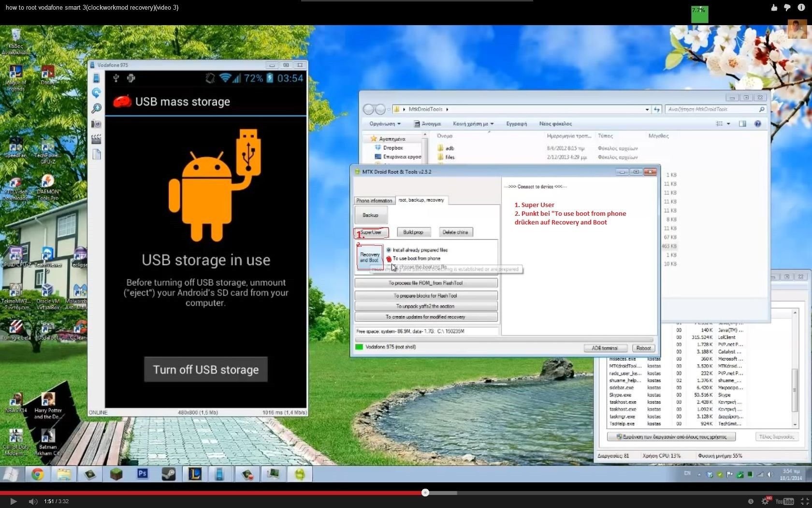Click To create updates for modified recovery
Viewport: 812px width, 508px height.
tap(426, 317)
